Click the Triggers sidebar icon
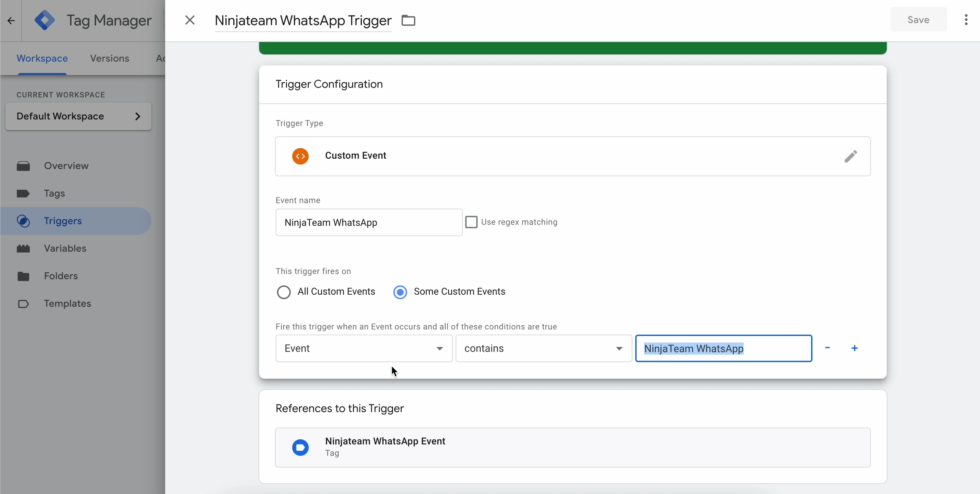 pos(23,221)
